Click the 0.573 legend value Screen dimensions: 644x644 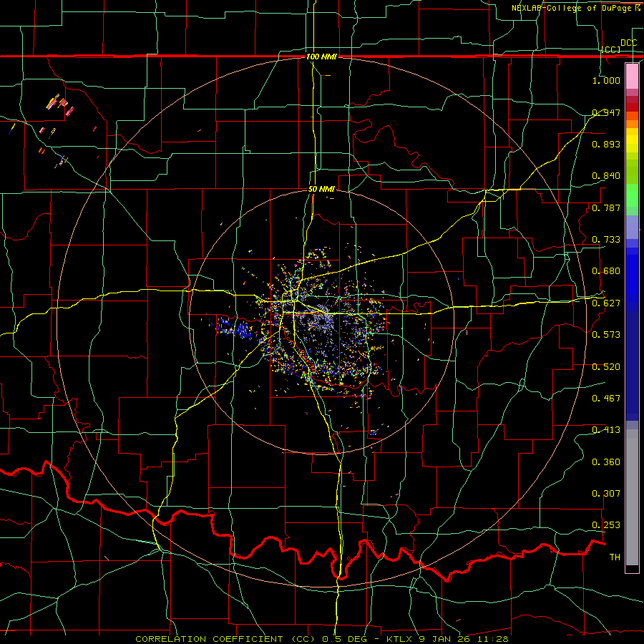pos(606,335)
